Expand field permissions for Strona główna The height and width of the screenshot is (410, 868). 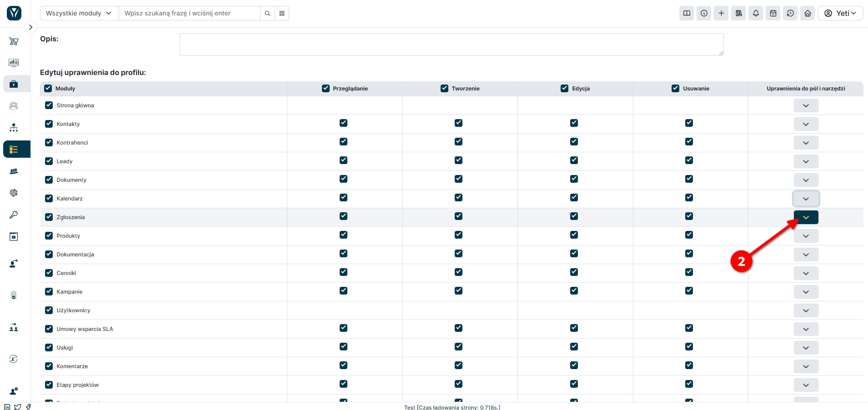[806, 105]
